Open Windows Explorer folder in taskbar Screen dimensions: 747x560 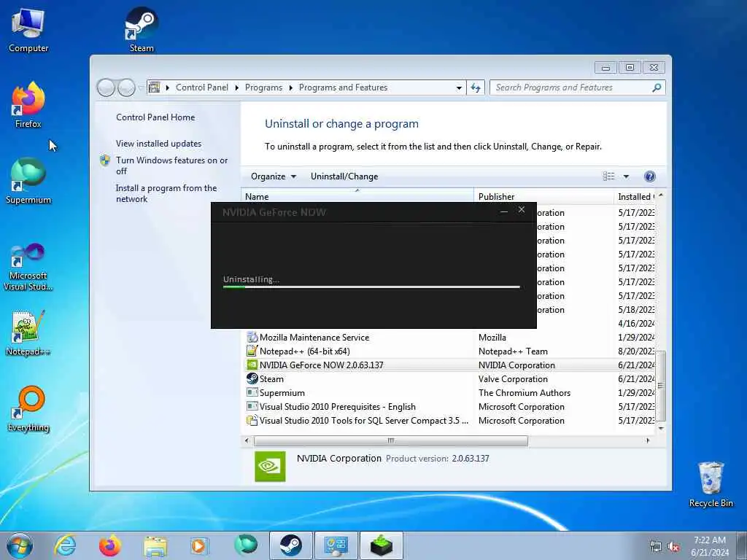point(155,545)
